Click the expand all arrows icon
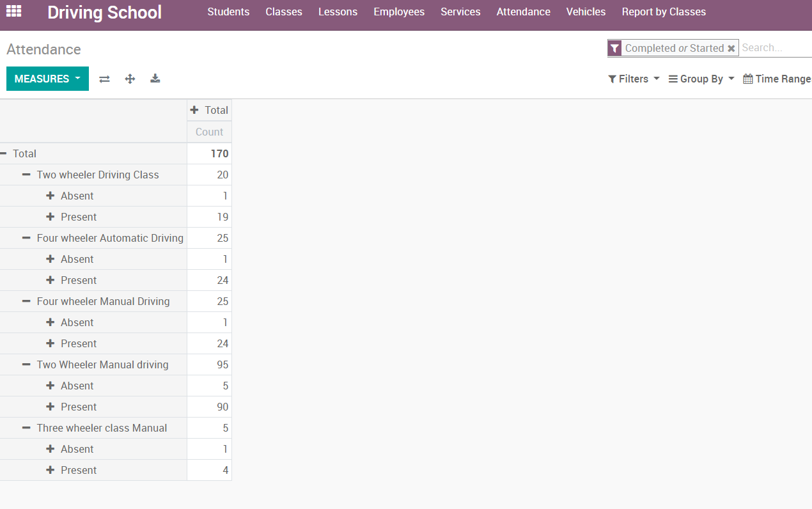 coord(130,79)
